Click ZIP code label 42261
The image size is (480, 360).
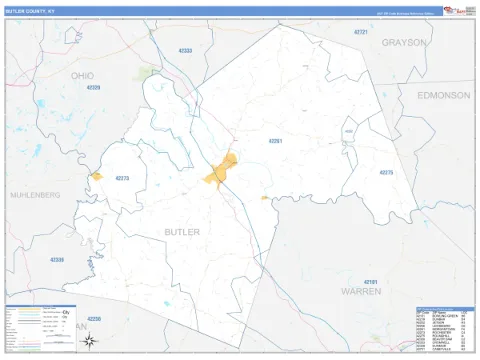[x=275, y=141]
